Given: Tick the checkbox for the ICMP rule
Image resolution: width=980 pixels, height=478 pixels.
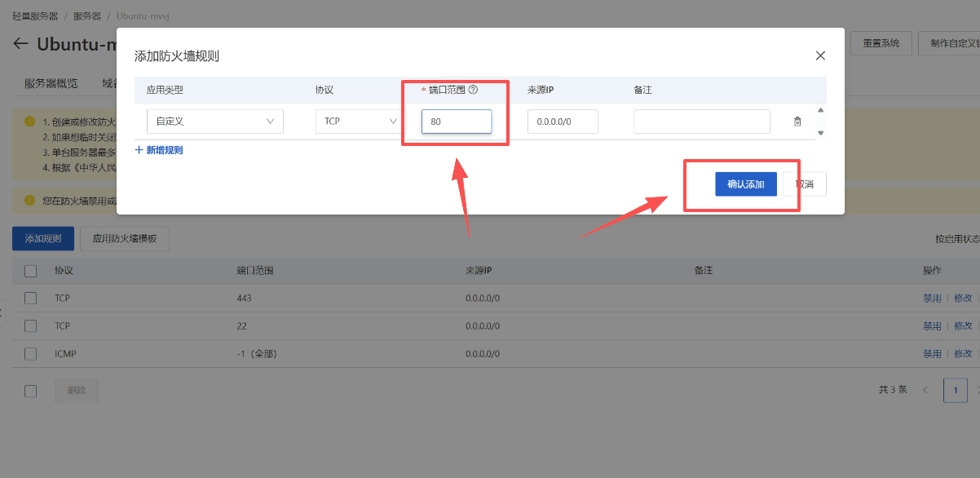Looking at the screenshot, I should pos(31,354).
